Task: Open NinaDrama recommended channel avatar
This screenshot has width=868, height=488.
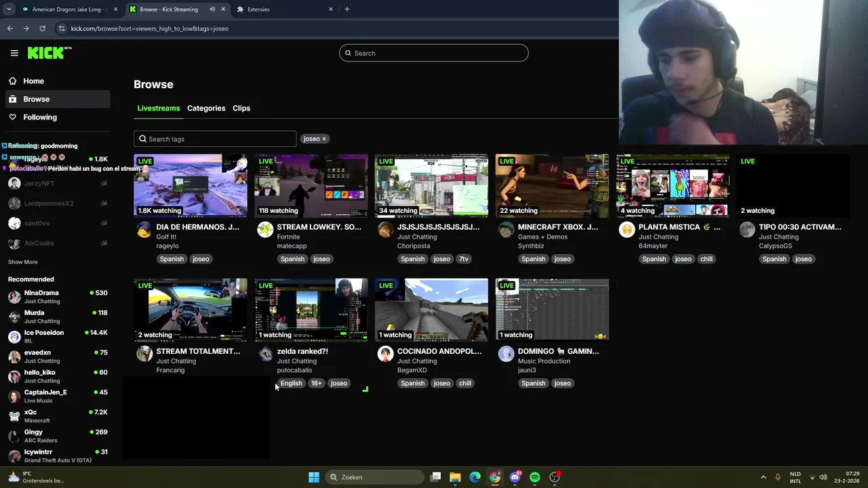Action: [14, 297]
